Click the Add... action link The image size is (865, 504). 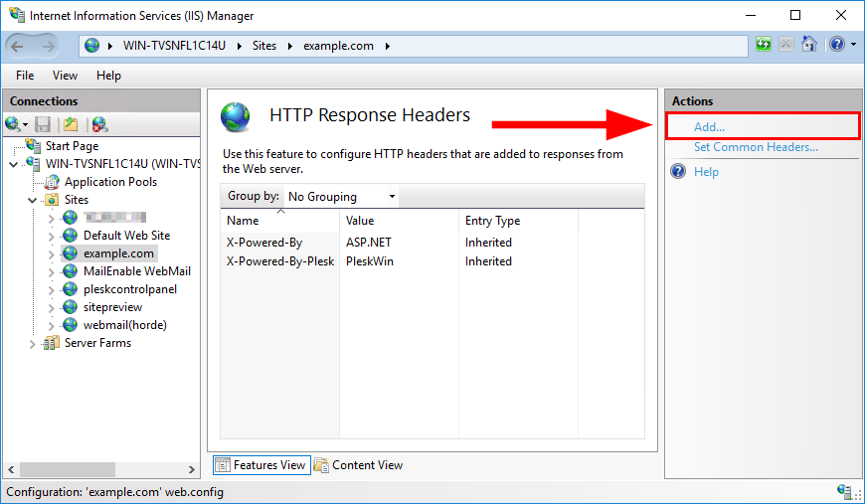(709, 127)
